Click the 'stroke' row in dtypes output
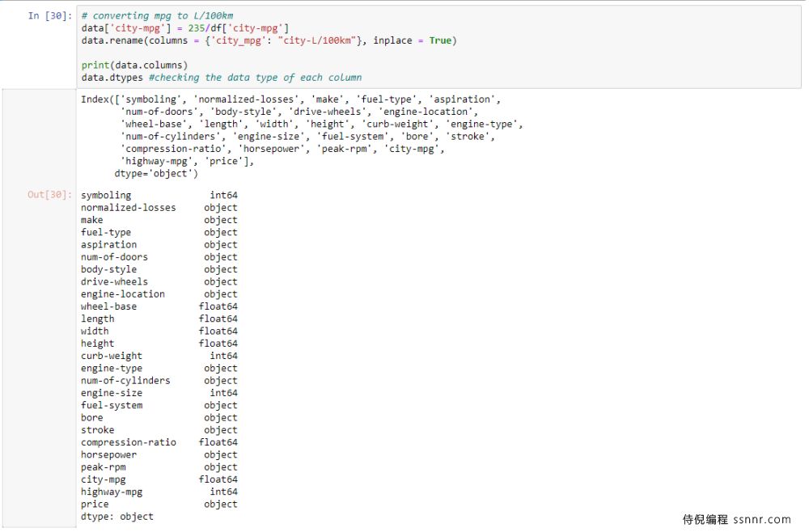The image size is (809, 532). [x=159, y=430]
